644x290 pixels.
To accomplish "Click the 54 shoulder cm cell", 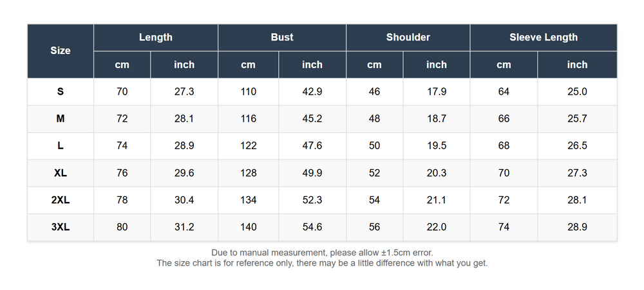I will (x=374, y=200).
